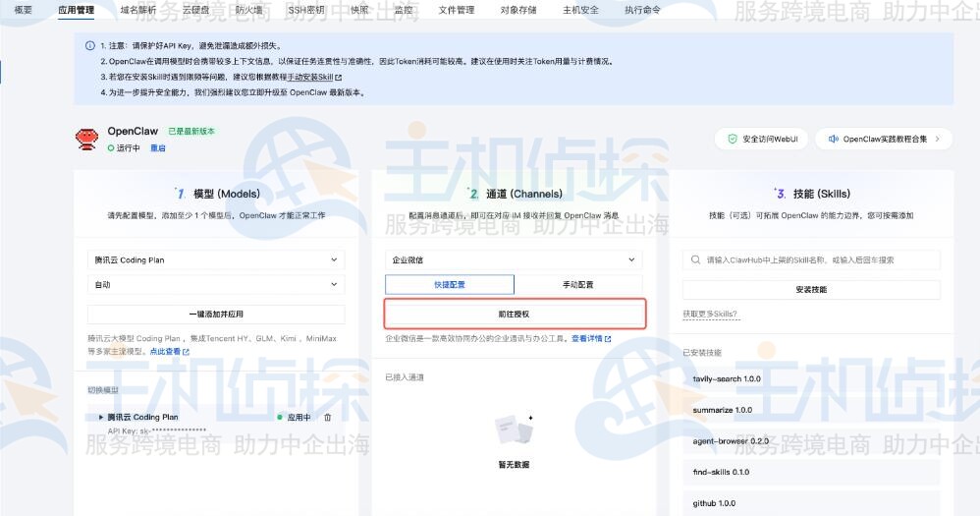This screenshot has width=980, height=516.
Task: Open the 手动安装Skill tutorial link
Action: pyautogui.click(x=314, y=77)
